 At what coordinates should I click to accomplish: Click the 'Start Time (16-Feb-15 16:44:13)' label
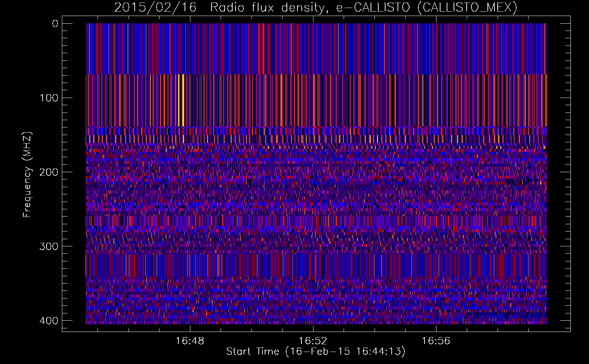point(316,352)
